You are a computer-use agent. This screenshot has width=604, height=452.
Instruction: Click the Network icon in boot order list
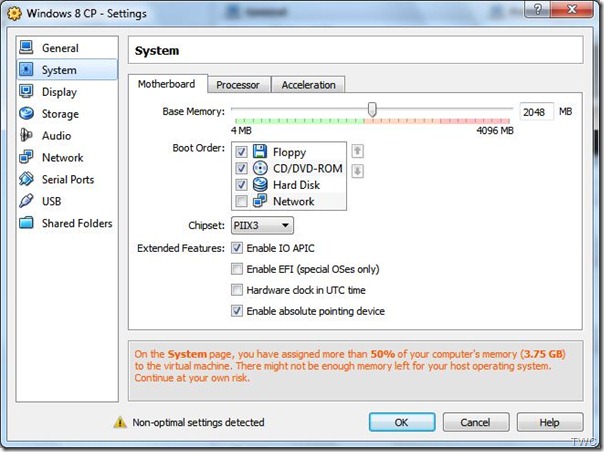[x=260, y=201]
